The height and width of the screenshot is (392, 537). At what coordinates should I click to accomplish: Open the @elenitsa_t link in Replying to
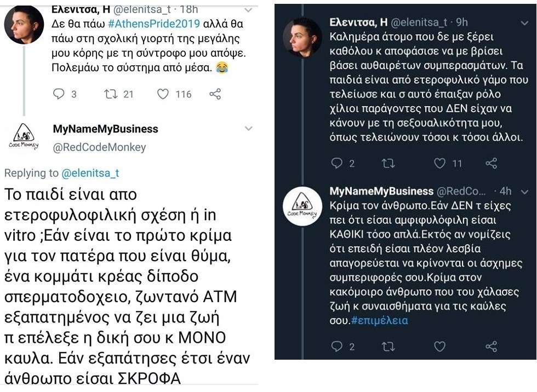pyautogui.click(x=89, y=174)
